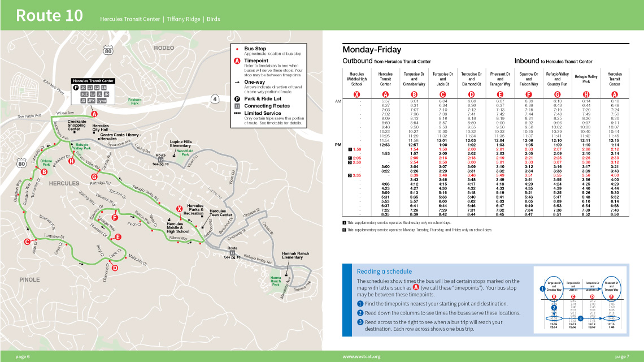Click the Monday-Friday schedule heading
Screen dimensions: 644x362
point(372,50)
